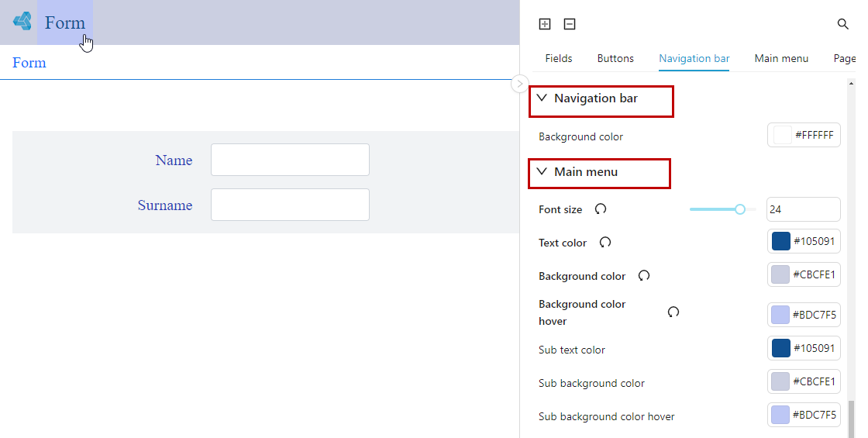Click the Form breadcrumb link
Image resolution: width=868 pixels, height=438 pixels.
(x=29, y=63)
